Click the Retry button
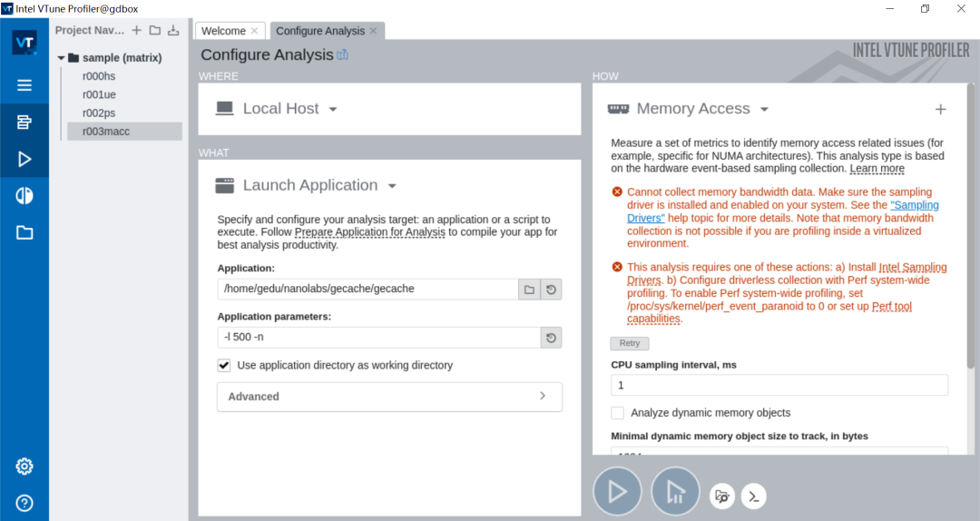This screenshot has height=521, width=980. [630, 343]
